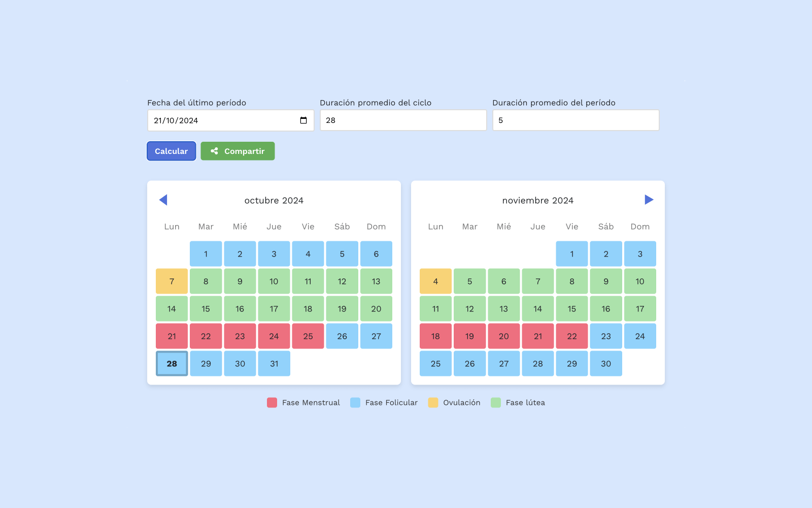Screen dimensions: 812x508
Task: Click ovulation day 4 in November
Action: 435,281
